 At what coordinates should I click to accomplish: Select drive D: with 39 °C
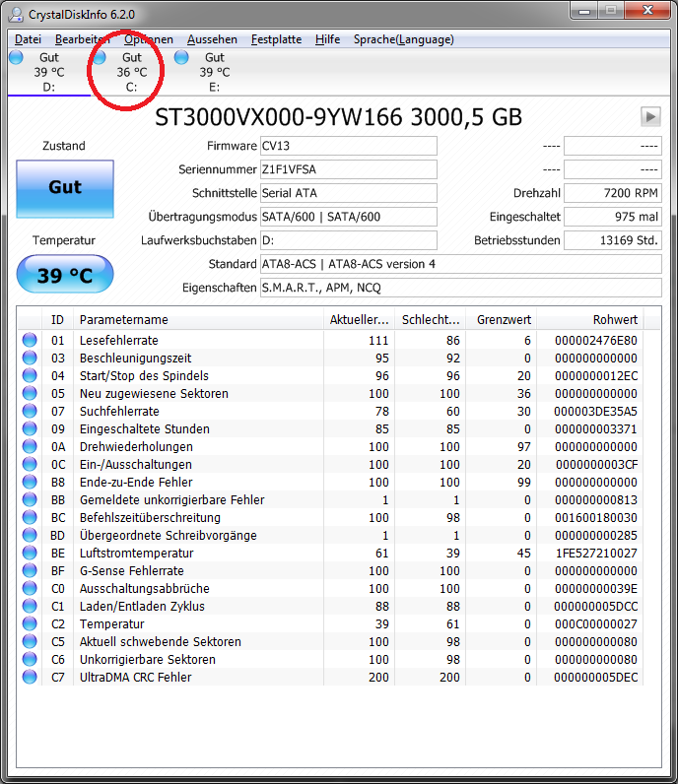pyautogui.click(x=49, y=72)
